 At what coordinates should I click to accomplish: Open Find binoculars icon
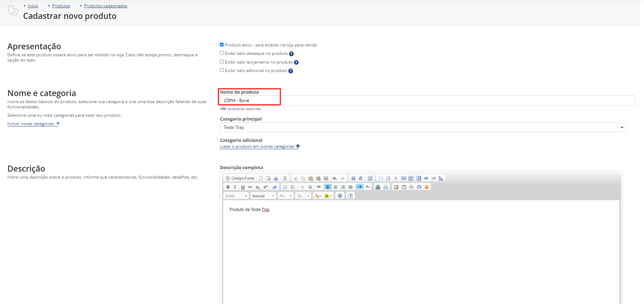pos(353,178)
